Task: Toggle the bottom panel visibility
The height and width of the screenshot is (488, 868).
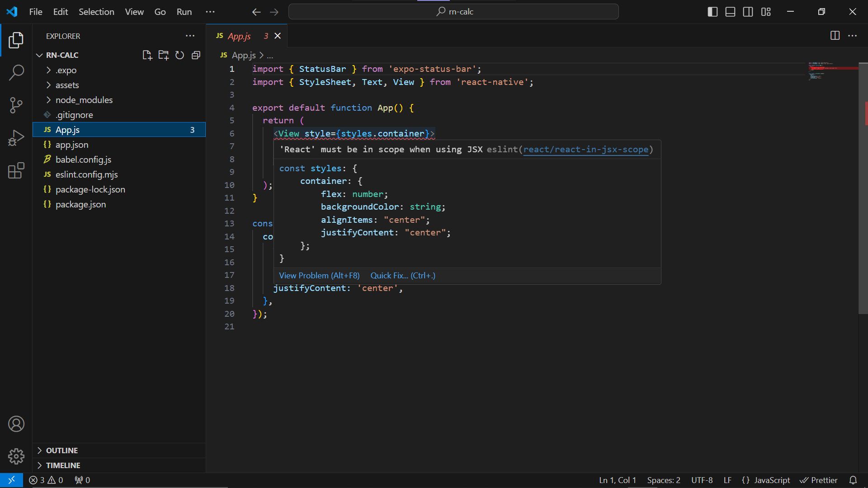Action: coord(730,12)
